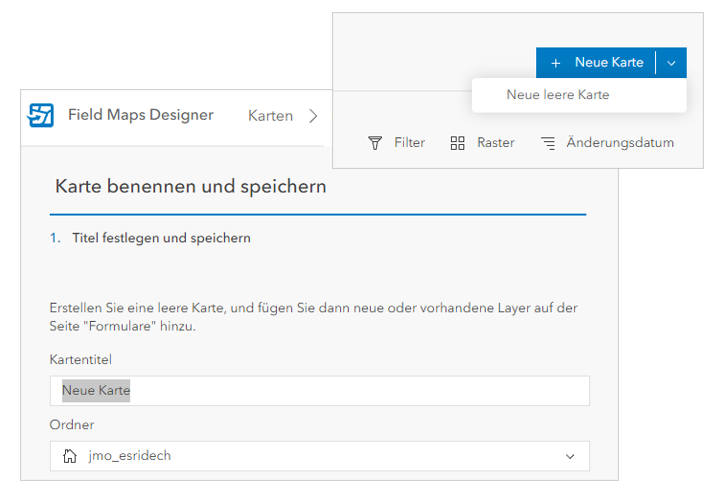Image resolution: width=713 pixels, height=498 pixels.
Task: Choose Neue leere Karte from the menu
Action: click(579, 95)
